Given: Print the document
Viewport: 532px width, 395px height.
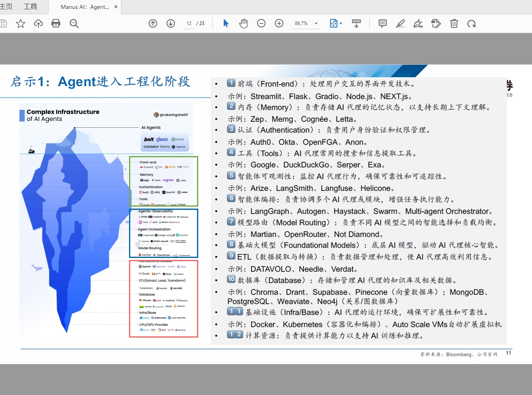Looking at the screenshot, I should [56, 23].
